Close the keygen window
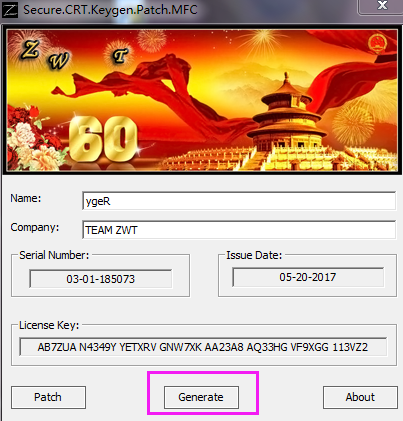Image resolution: width=403 pixels, height=421 pixels. pos(382,6)
